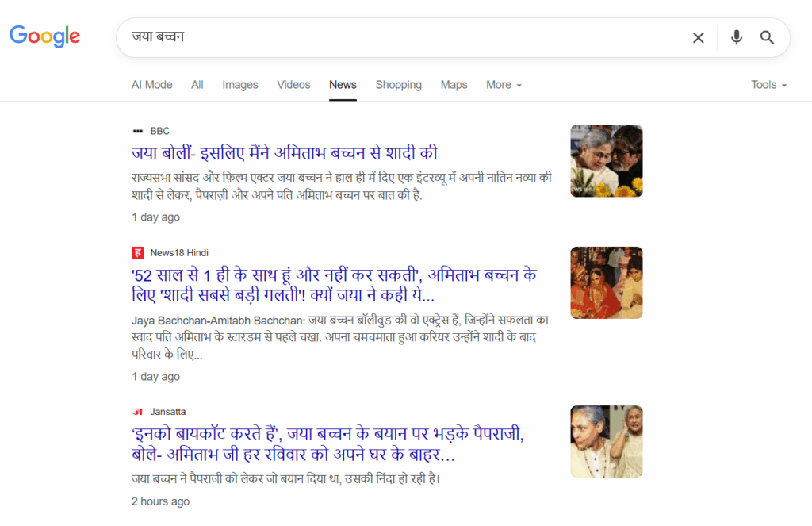Go to the Maps tab

click(x=454, y=85)
